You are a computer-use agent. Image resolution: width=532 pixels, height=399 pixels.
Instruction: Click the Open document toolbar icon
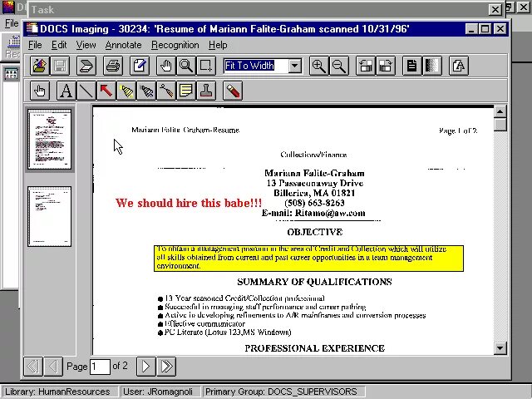(x=40, y=66)
